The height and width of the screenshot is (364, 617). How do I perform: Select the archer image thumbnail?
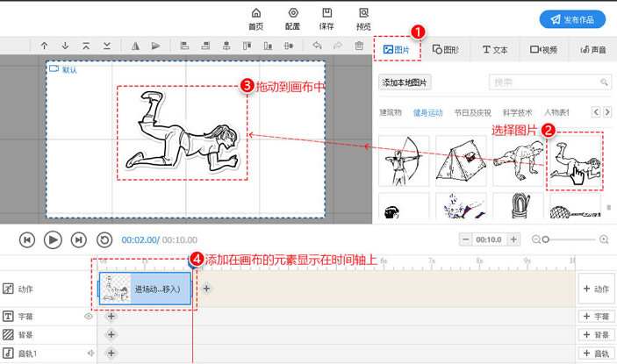(x=404, y=161)
